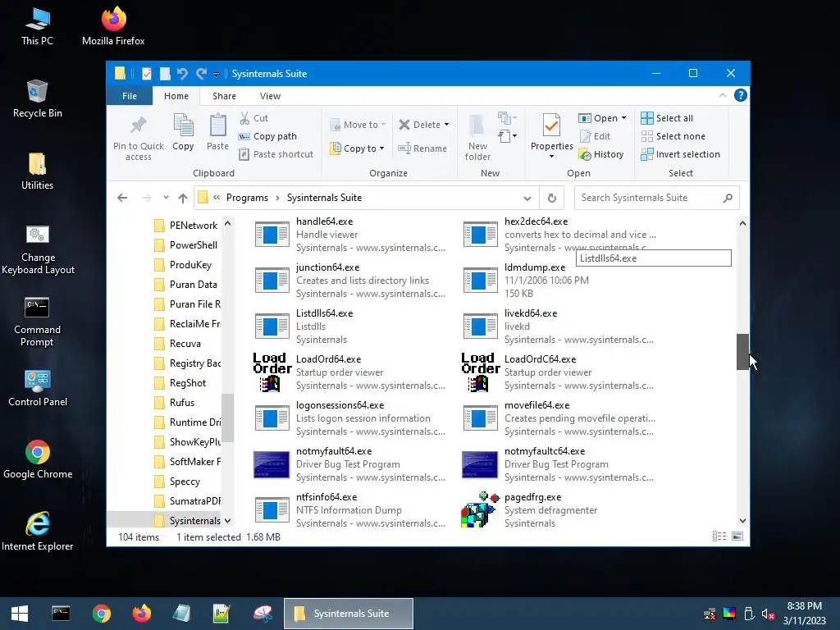Click the Up one level arrow
The image size is (840, 630).
coord(183,198)
